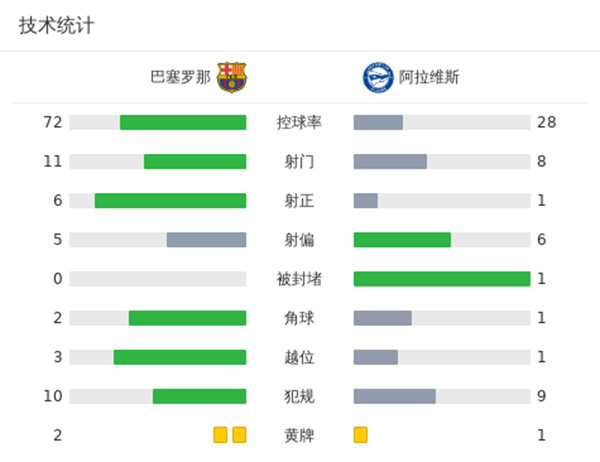Click Barcelona's second yellow card icon
The width and height of the screenshot is (600, 462).
click(x=239, y=435)
